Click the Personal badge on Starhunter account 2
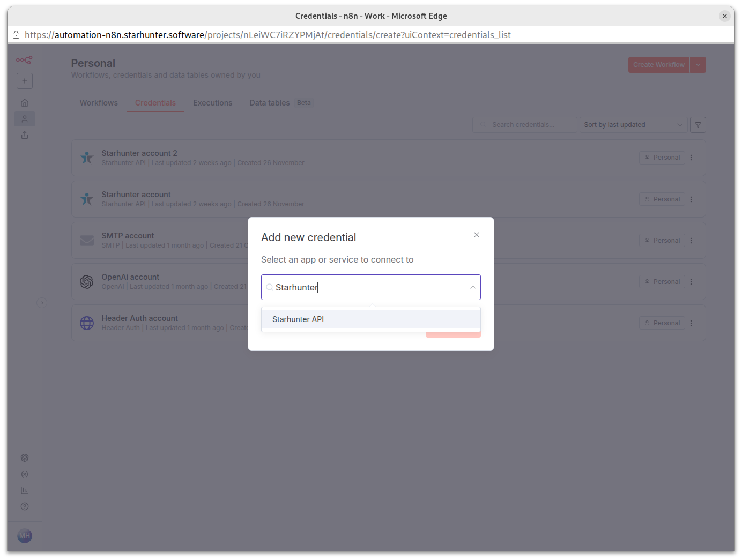Image resolution: width=742 pixels, height=560 pixels. [662, 158]
